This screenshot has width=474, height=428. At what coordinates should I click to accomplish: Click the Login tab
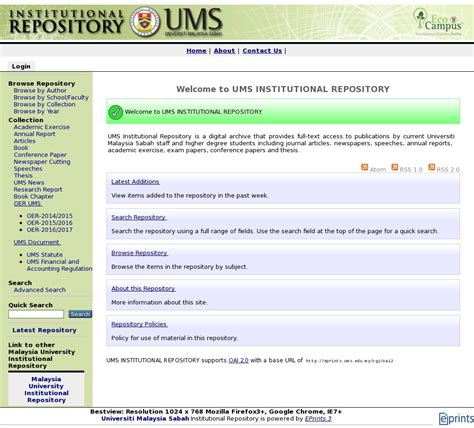(21, 66)
